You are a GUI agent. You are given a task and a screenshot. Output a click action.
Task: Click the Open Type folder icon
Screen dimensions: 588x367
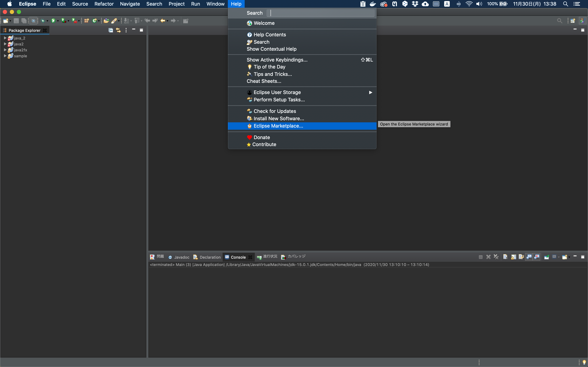[x=106, y=21]
